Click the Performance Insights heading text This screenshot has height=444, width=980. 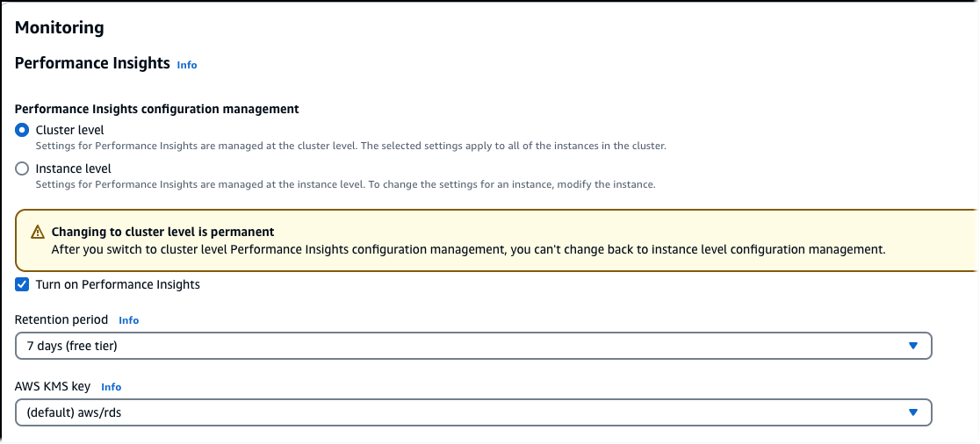(92, 63)
